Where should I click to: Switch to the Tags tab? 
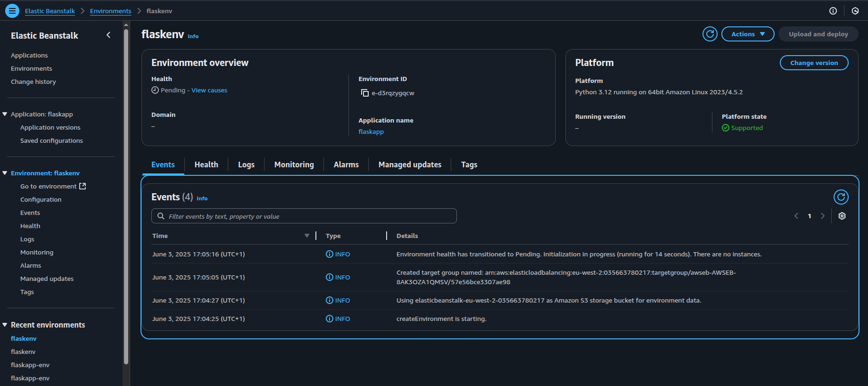[x=469, y=164]
